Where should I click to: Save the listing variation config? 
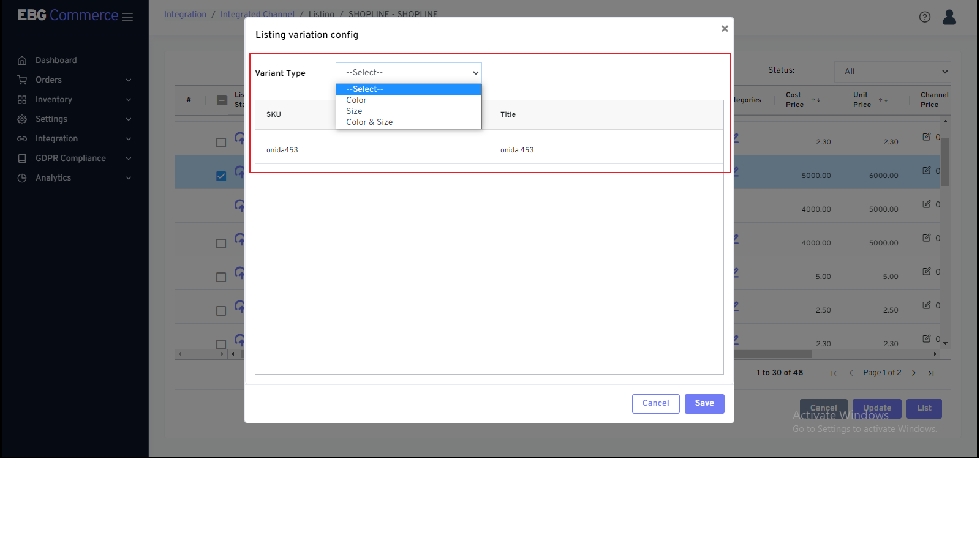(704, 403)
